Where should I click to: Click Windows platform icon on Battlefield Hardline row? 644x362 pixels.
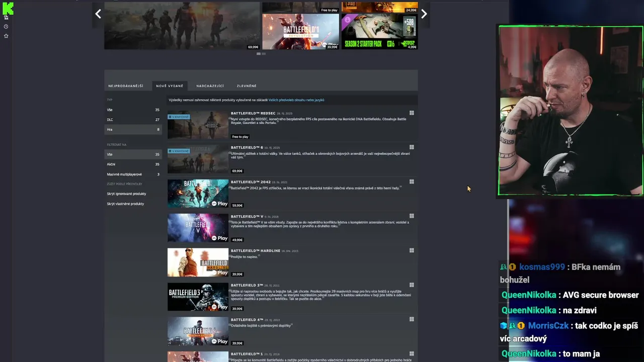coord(412,250)
